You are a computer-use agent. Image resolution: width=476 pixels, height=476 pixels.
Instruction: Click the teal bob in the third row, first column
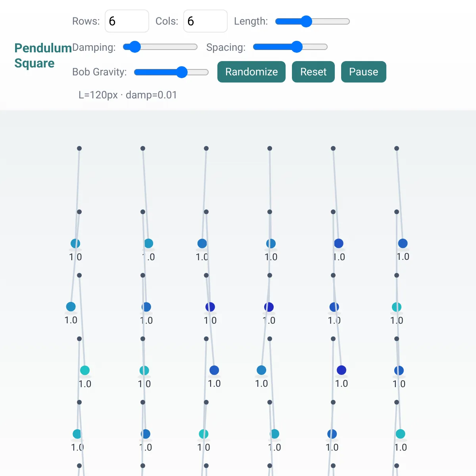click(x=85, y=370)
